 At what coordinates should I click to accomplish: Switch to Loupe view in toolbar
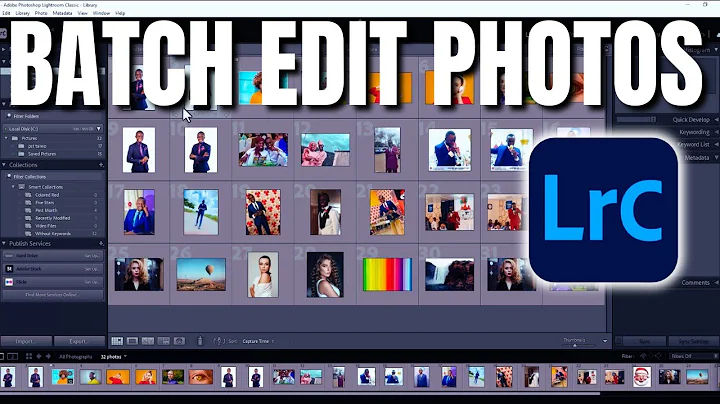point(133,341)
